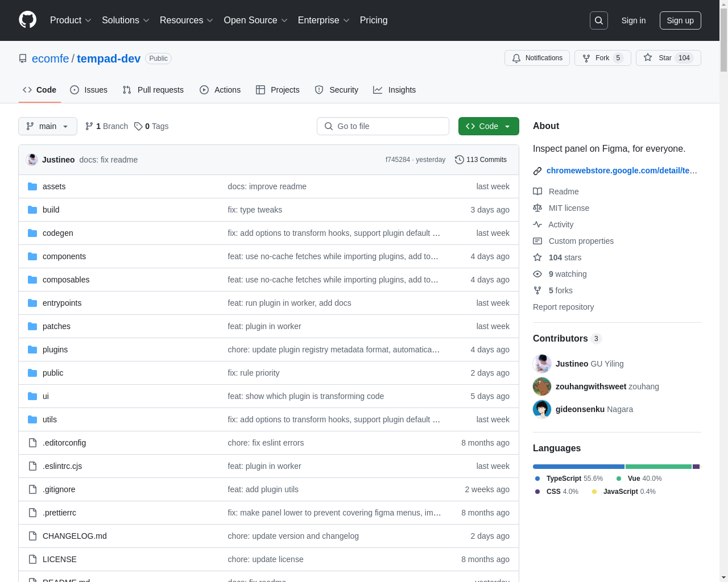728x582 pixels.
Task: Click Justineo avatar in commit row
Action: 32,160
